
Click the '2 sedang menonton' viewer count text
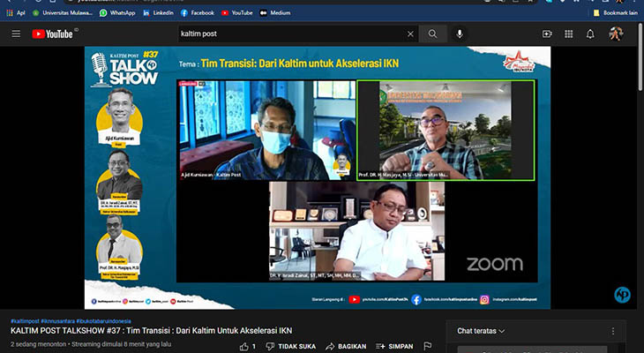(x=39, y=344)
